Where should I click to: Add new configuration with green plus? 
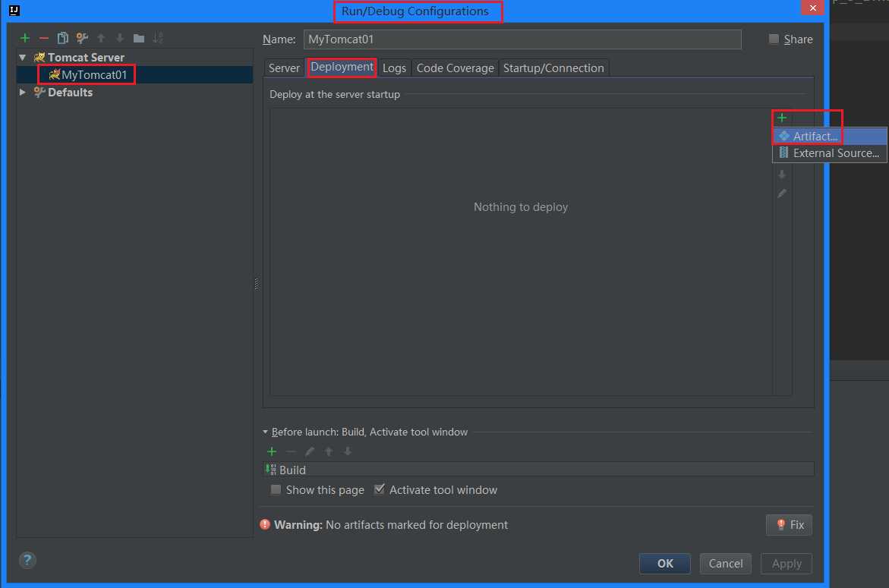tap(25, 38)
